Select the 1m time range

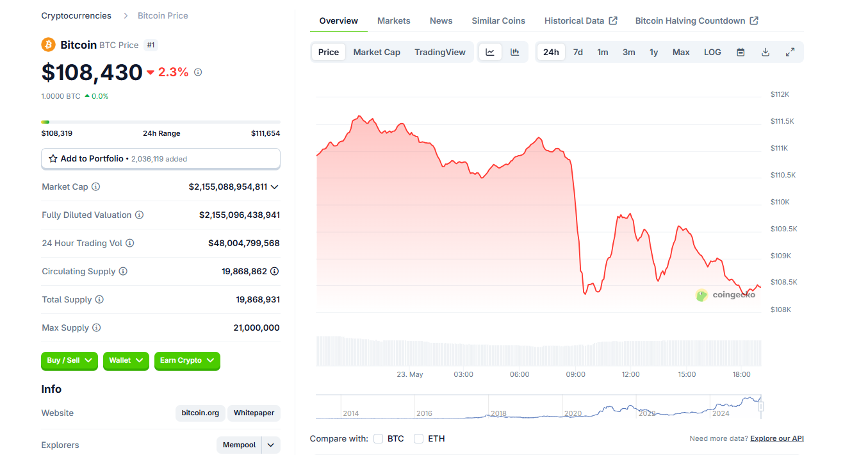[x=603, y=53]
